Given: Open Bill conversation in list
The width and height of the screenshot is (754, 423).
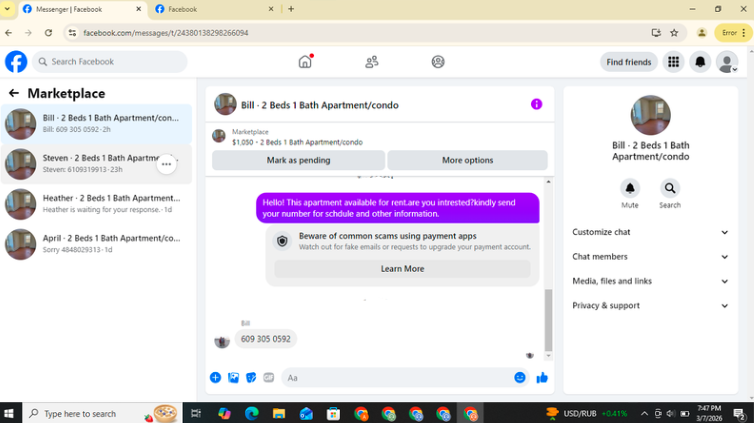Looking at the screenshot, I should tap(96, 124).
